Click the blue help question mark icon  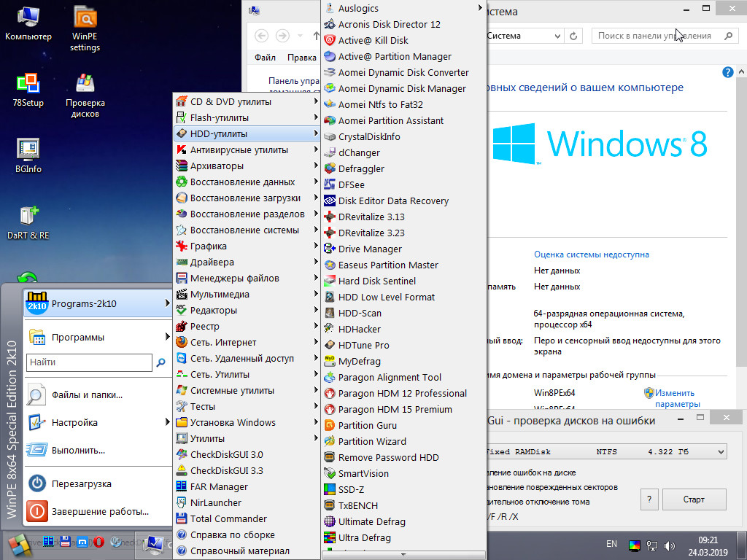pyautogui.click(x=727, y=72)
